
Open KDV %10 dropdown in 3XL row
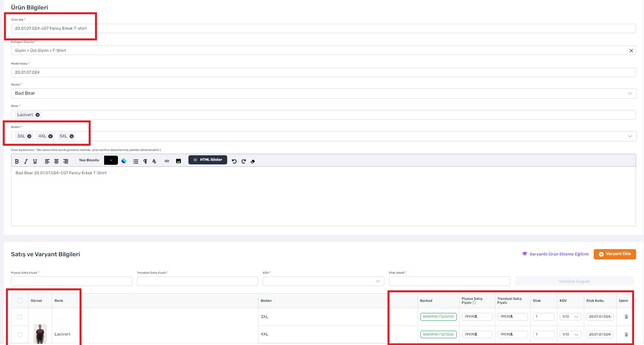click(x=570, y=317)
